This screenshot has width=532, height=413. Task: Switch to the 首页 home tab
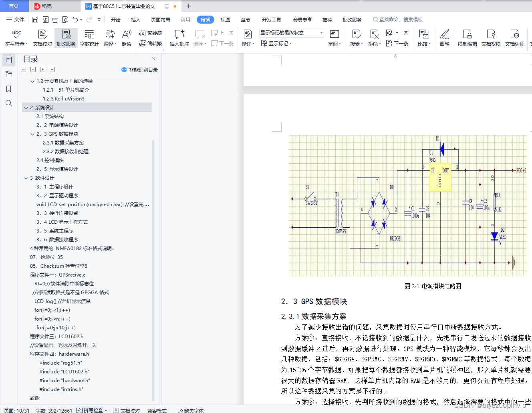pyautogui.click(x=14, y=6)
